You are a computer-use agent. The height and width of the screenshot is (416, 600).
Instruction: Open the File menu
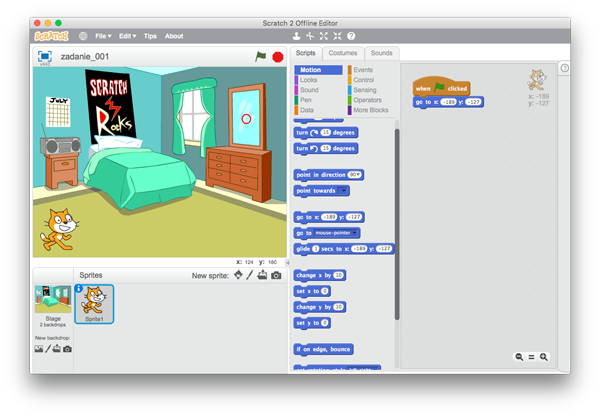(103, 36)
